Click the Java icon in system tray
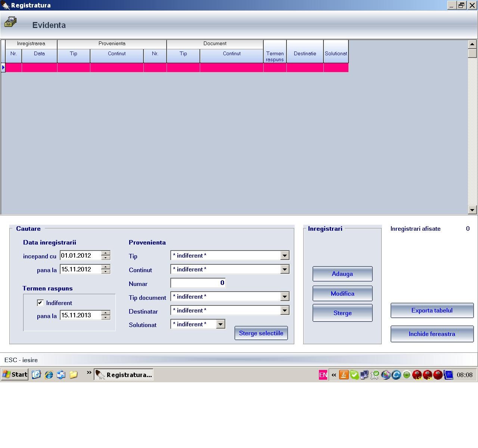 pyautogui.click(x=344, y=375)
